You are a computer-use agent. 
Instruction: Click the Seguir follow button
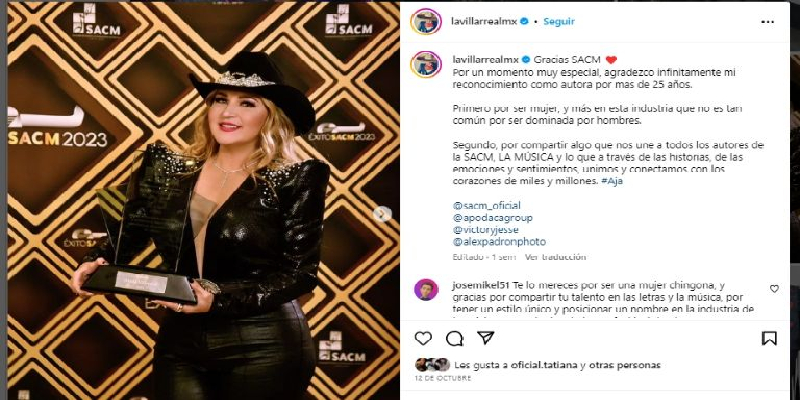(x=559, y=21)
